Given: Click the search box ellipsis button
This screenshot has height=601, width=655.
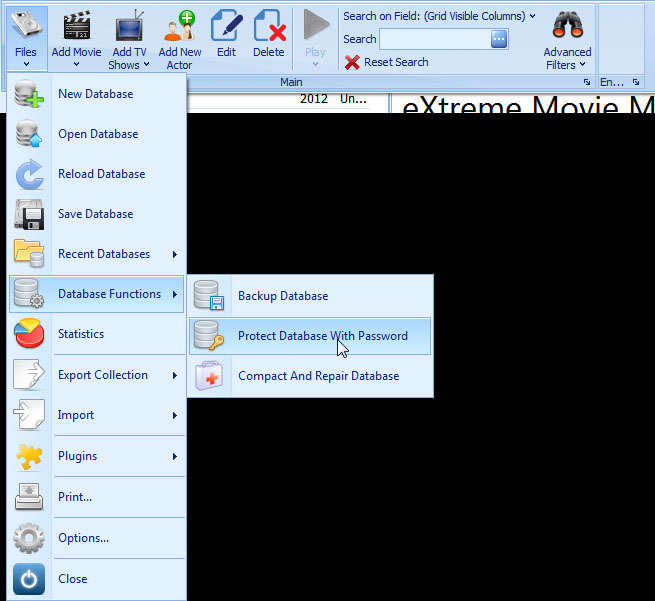Looking at the screenshot, I should pos(499,39).
